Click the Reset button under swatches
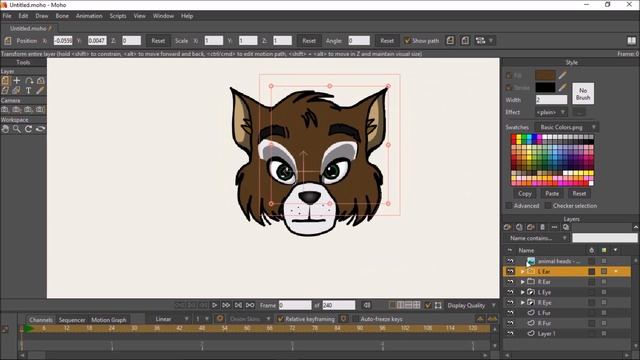Viewport: 640px width, 360px height. tap(579, 193)
